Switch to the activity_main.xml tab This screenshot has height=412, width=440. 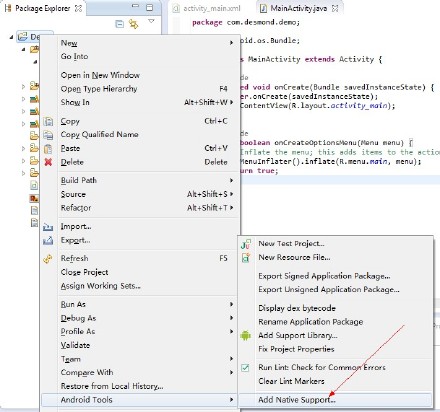tap(206, 8)
